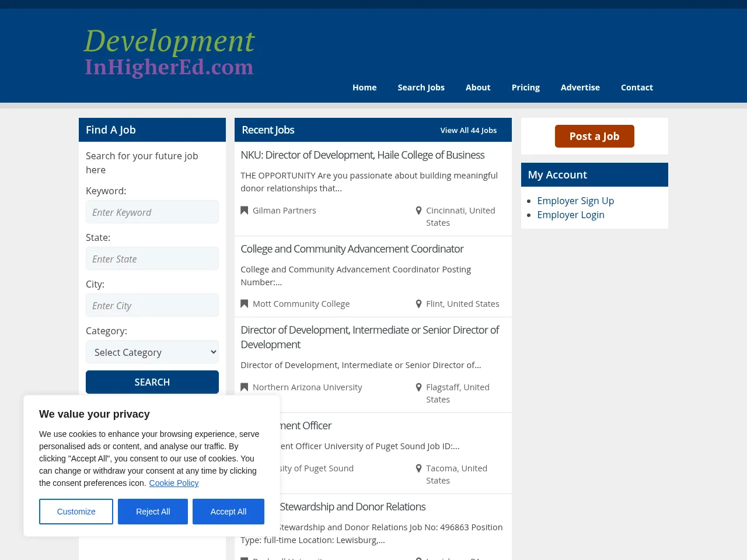
Task: Click the Post a Job button
Action: pos(595,136)
